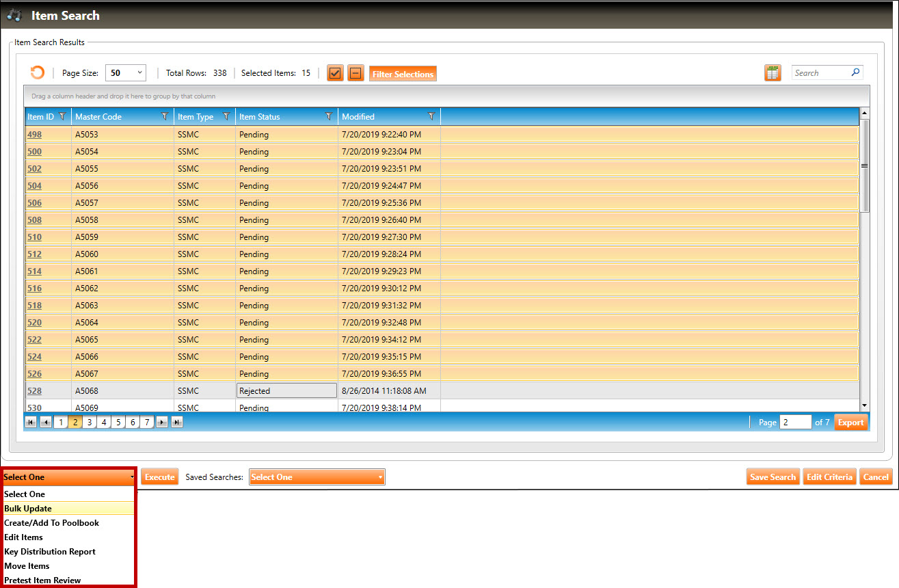This screenshot has height=588, width=899.
Task: Click the deselect all minus icon
Action: [x=355, y=73]
